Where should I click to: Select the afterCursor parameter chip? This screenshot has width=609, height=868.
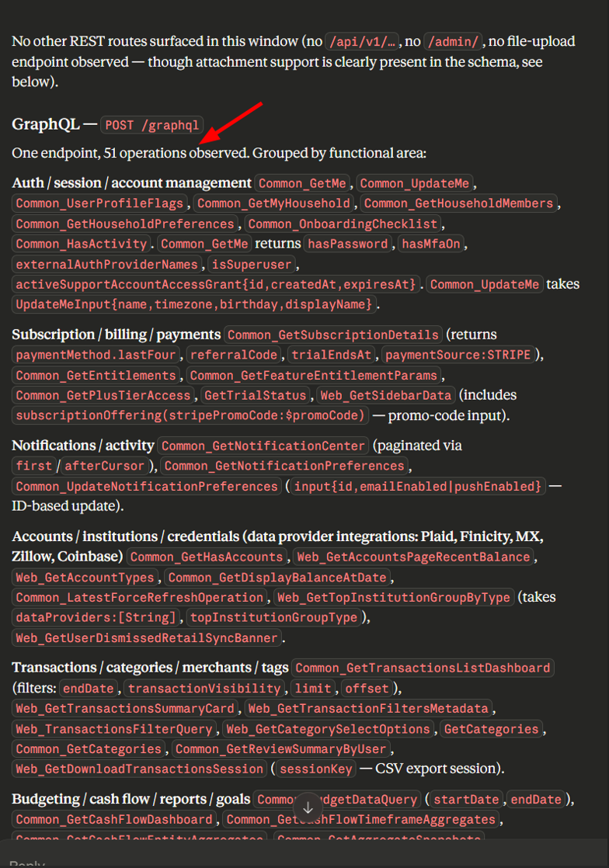pyautogui.click(x=104, y=466)
